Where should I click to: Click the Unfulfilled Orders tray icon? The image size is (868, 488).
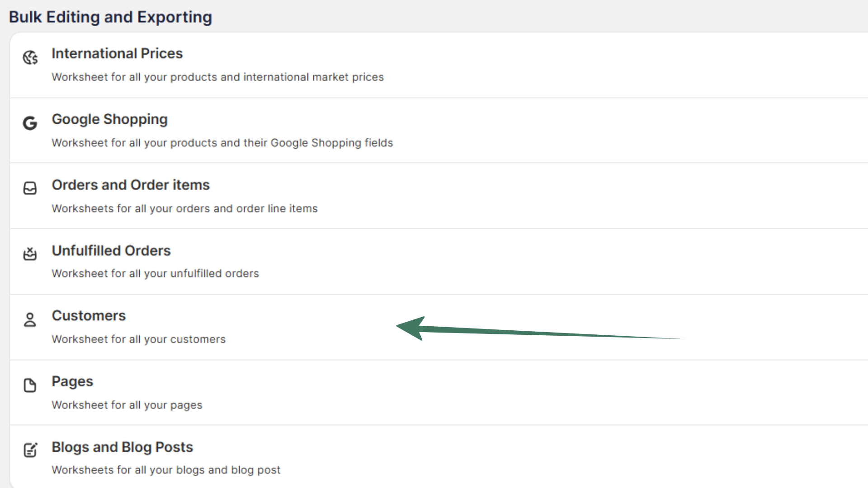[x=30, y=253]
